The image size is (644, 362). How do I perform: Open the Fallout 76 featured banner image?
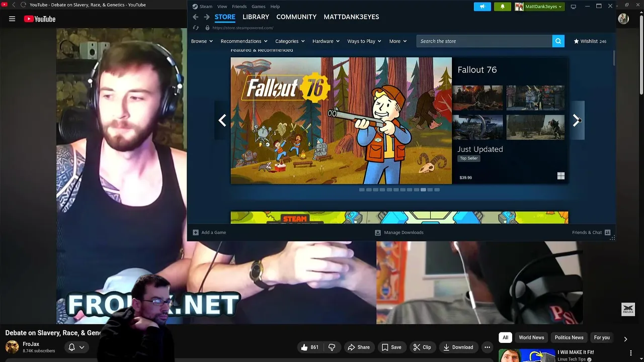[341, 121]
